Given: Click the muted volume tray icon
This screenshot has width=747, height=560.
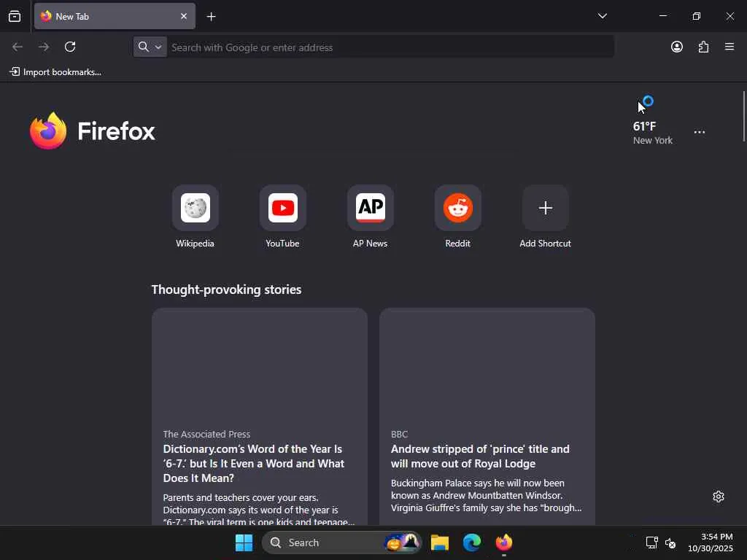Looking at the screenshot, I should (x=670, y=542).
